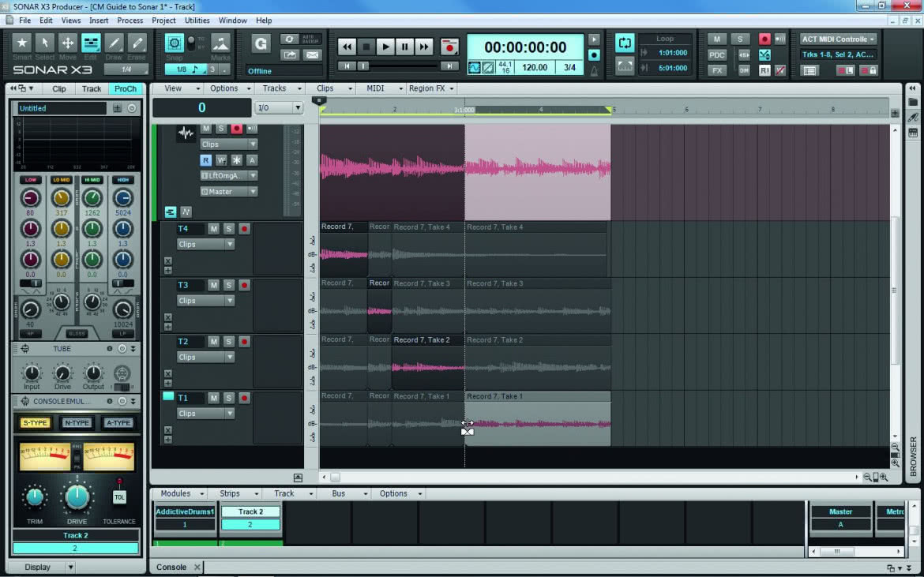Click the global FX bypass button

(x=716, y=70)
